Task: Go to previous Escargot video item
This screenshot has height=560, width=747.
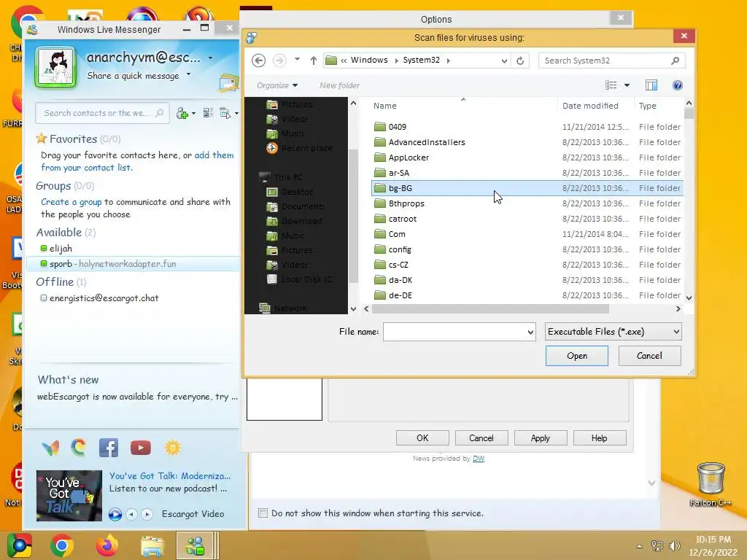Action: click(131, 514)
